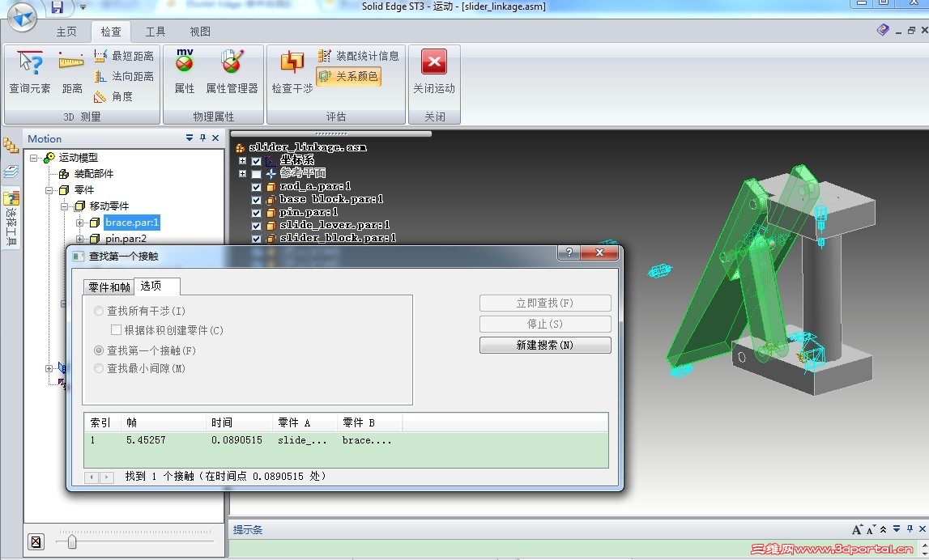Click the Query Element (查询元素) tool
Screen dimensions: 929x560
30,72
